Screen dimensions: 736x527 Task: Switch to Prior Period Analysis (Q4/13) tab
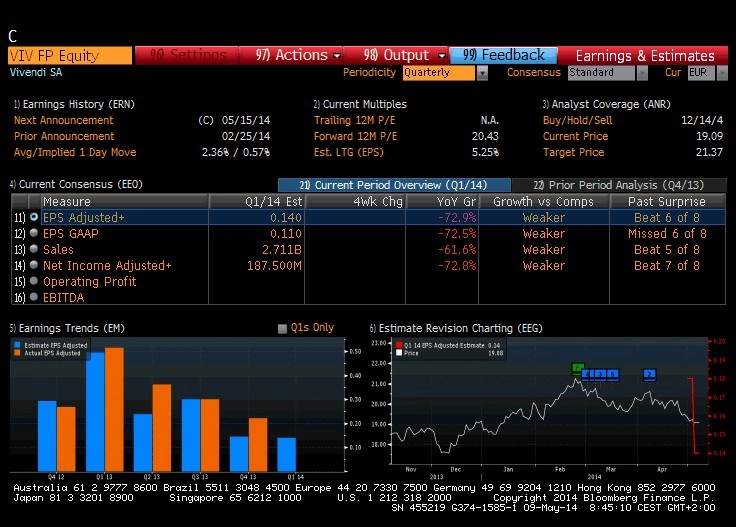619,185
